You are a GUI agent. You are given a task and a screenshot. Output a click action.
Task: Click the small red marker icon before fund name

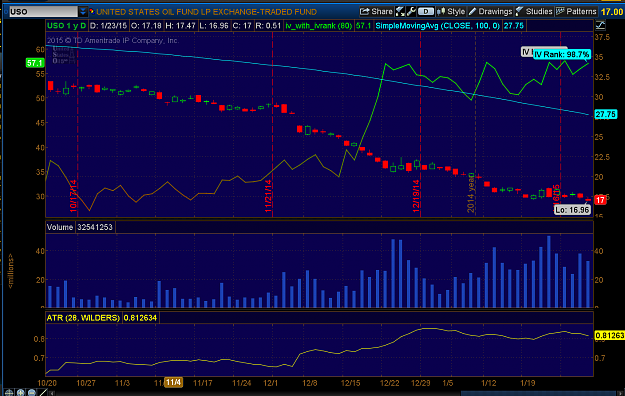(92, 12)
